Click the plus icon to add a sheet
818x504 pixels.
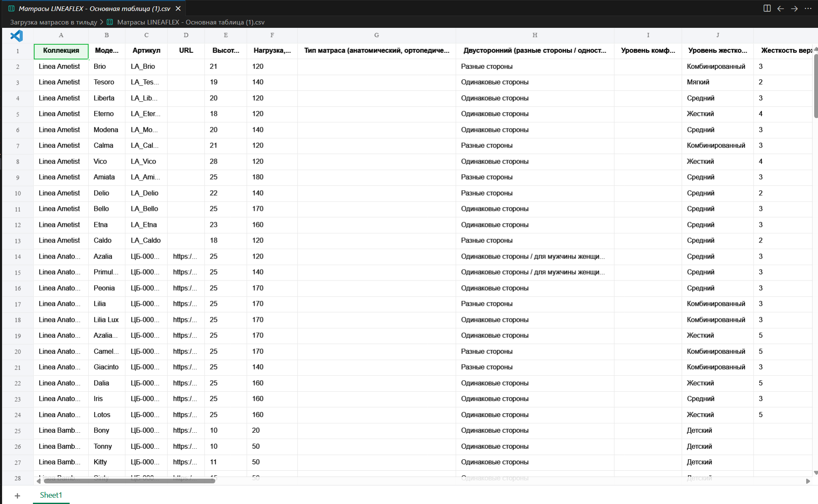pos(17,495)
